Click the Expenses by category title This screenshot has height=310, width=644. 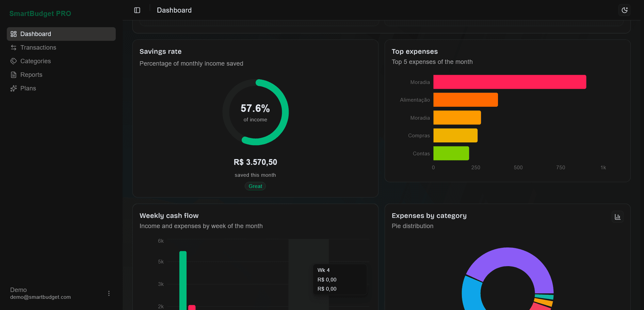click(429, 216)
